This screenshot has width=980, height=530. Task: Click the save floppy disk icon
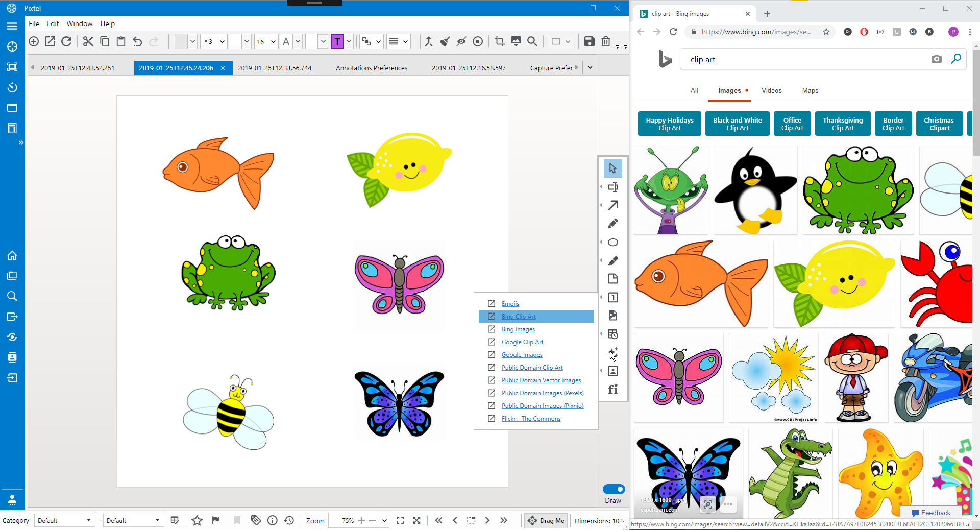tap(589, 41)
